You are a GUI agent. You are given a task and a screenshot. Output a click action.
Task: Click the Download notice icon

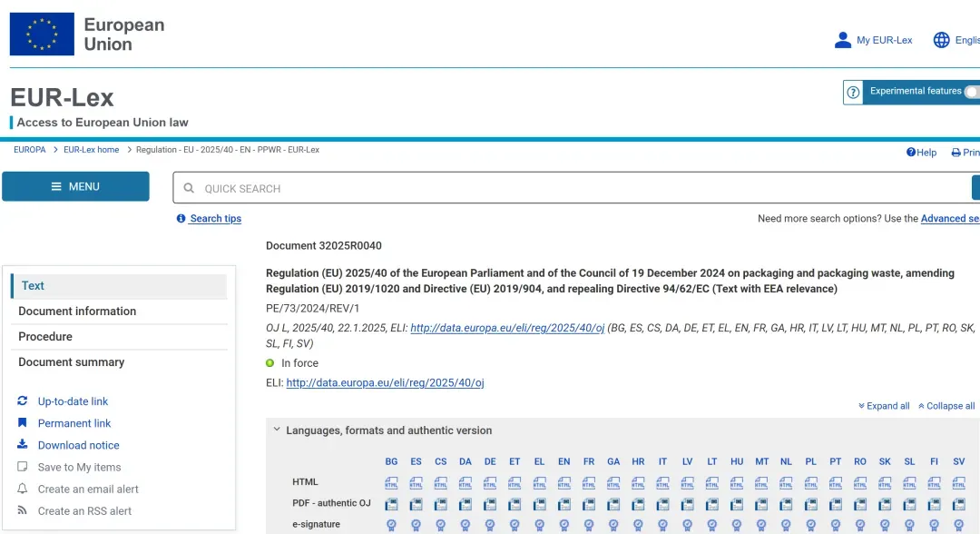click(23, 445)
